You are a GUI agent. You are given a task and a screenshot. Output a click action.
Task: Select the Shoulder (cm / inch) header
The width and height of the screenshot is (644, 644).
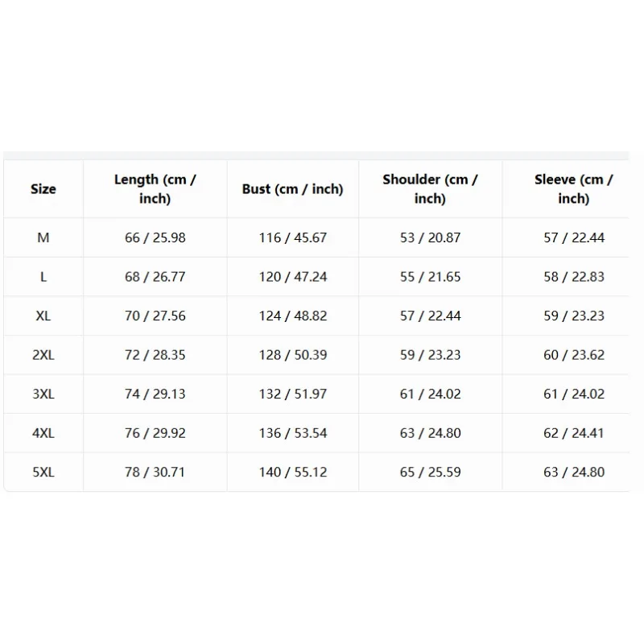[430, 189]
